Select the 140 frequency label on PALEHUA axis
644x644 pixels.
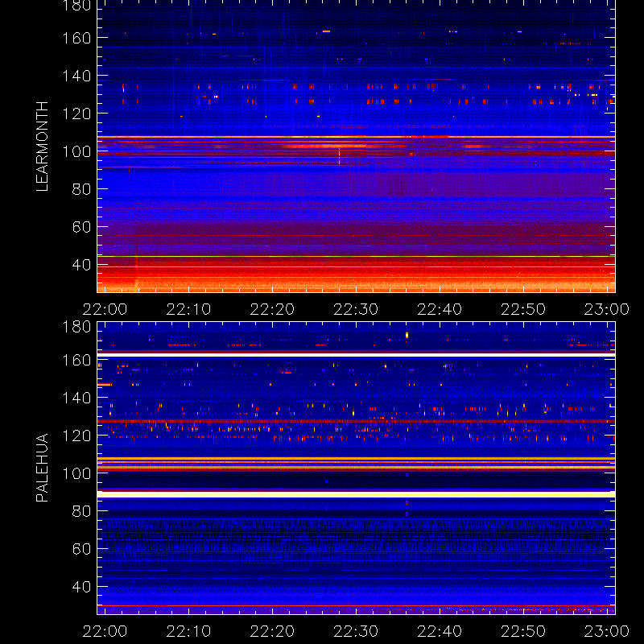coord(76,398)
